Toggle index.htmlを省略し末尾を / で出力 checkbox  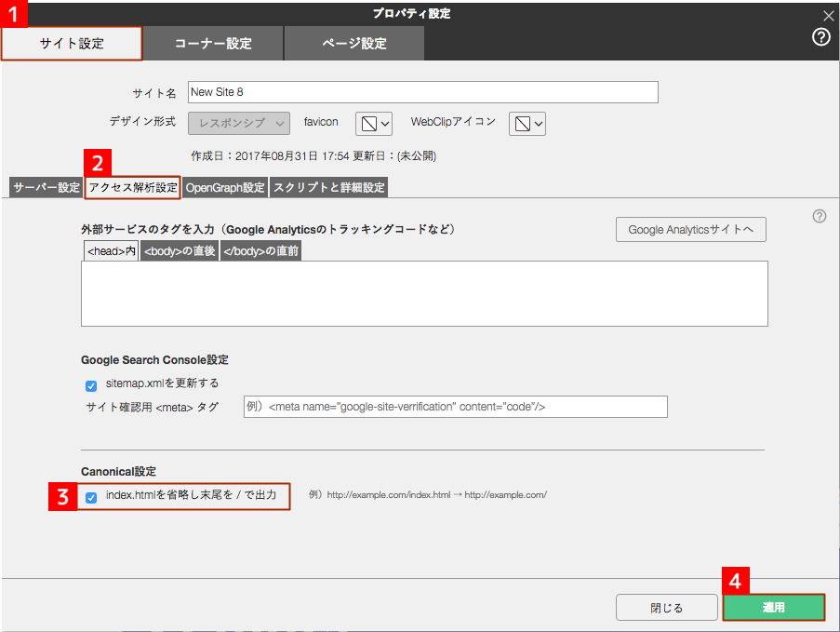pos(91,497)
